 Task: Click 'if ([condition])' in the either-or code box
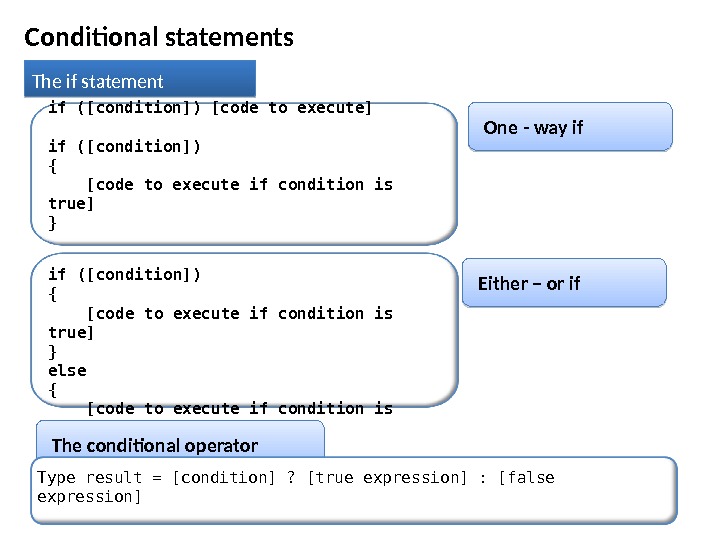click(x=125, y=274)
